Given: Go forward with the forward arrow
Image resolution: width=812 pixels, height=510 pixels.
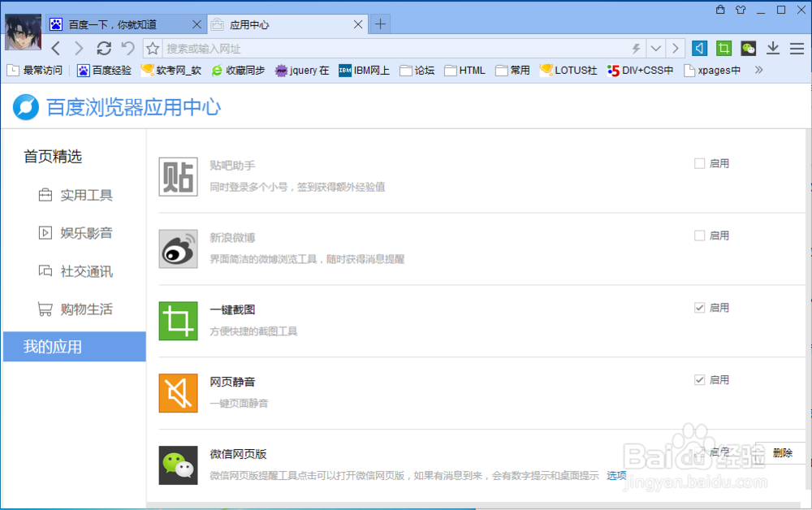Looking at the screenshot, I should point(79,49).
